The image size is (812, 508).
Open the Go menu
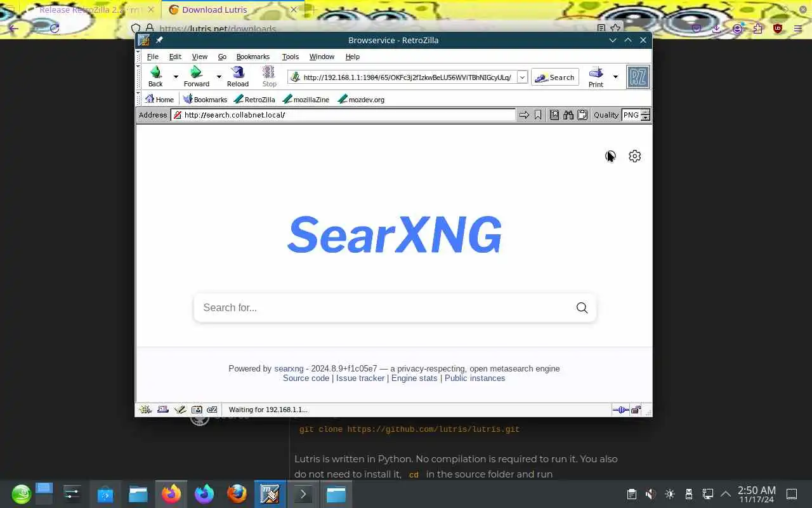[x=222, y=57]
